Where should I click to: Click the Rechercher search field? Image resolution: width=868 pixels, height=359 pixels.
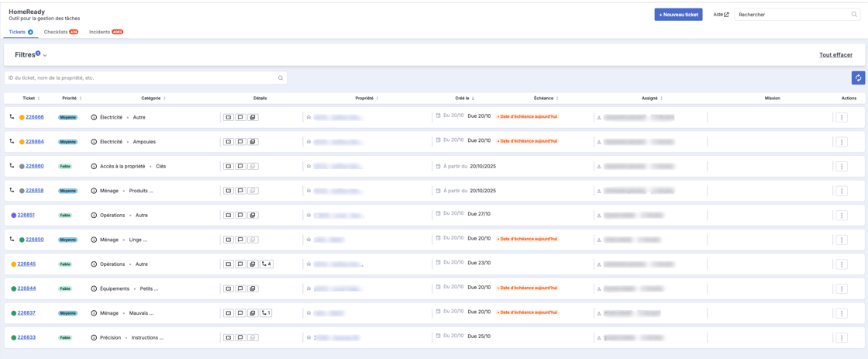[x=797, y=15]
